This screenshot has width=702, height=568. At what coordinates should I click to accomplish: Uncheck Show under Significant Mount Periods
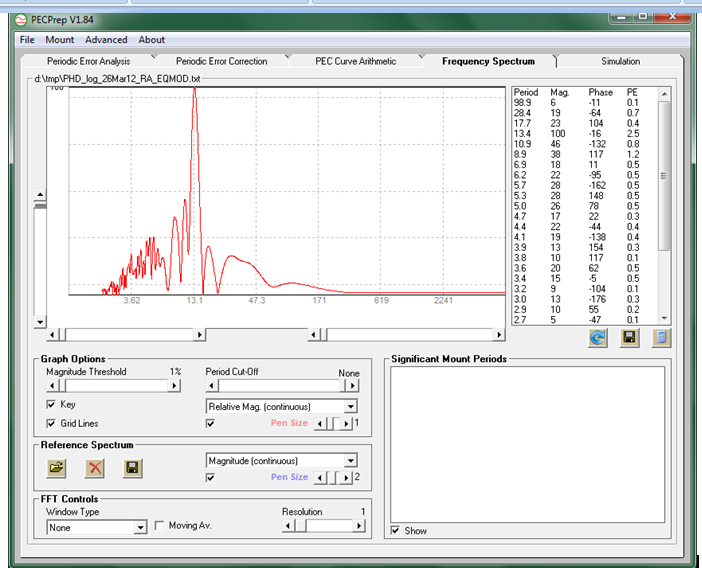395,530
